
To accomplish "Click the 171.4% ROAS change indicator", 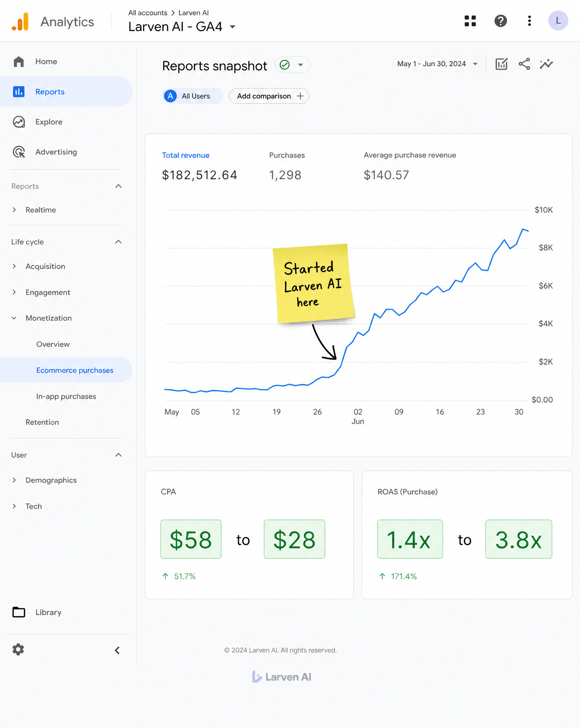I will click(x=398, y=576).
